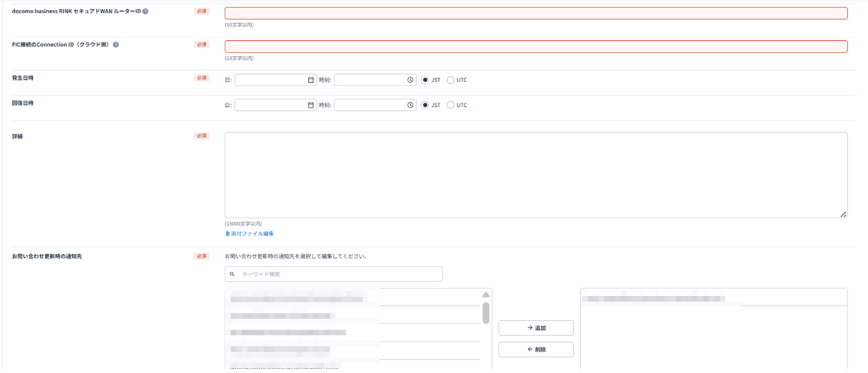Screen dimensions: 868x373
Task: Click the paperclip 添付ファイル編集 icon
Action: 227,234
